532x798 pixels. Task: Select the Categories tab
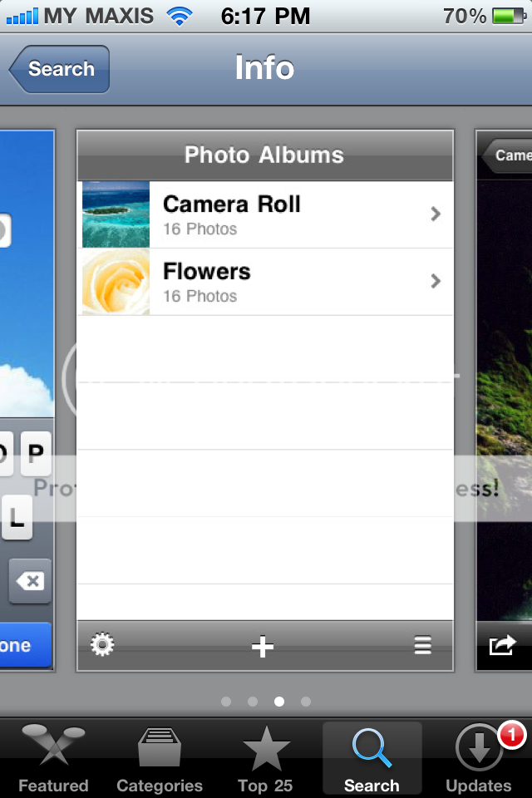160,758
